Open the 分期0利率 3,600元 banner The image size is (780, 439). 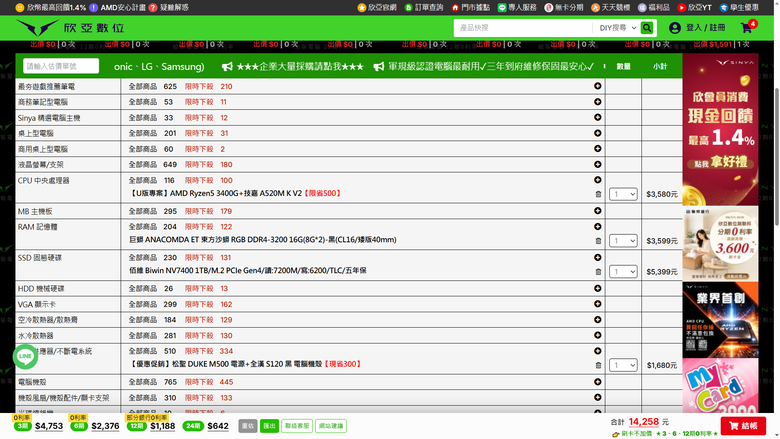(x=720, y=244)
